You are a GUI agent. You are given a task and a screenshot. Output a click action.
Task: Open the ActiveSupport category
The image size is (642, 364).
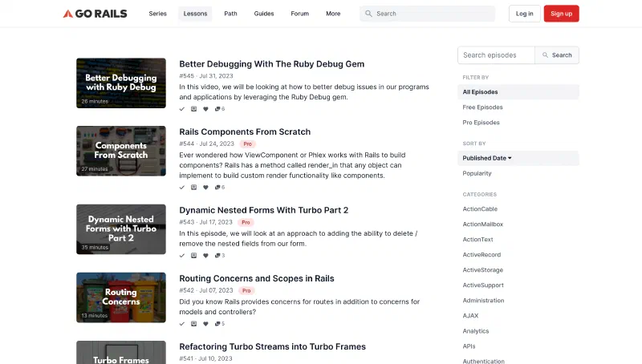pyautogui.click(x=483, y=285)
